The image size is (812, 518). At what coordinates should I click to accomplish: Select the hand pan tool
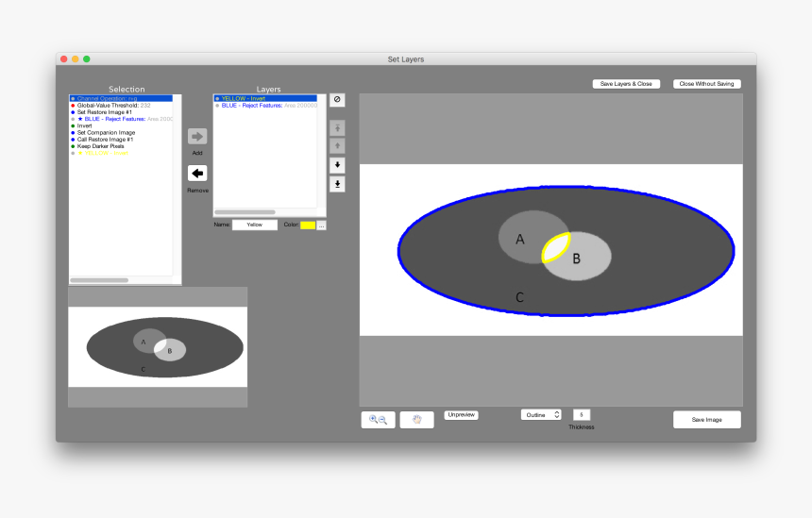tap(416, 420)
